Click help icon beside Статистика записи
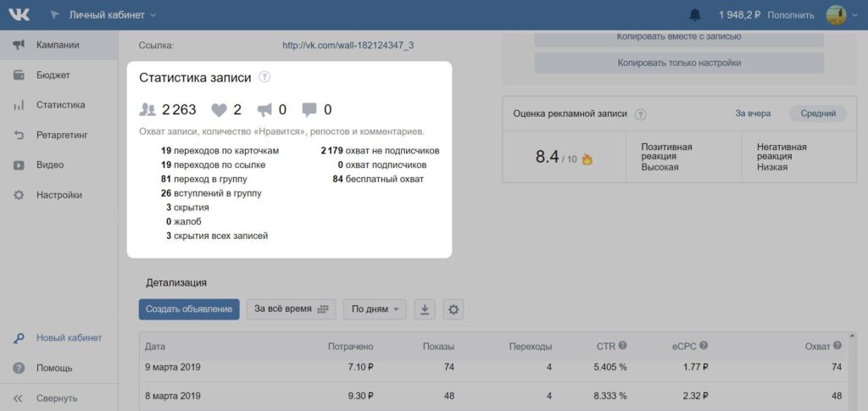This screenshot has height=411, width=868. coord(264,77)
